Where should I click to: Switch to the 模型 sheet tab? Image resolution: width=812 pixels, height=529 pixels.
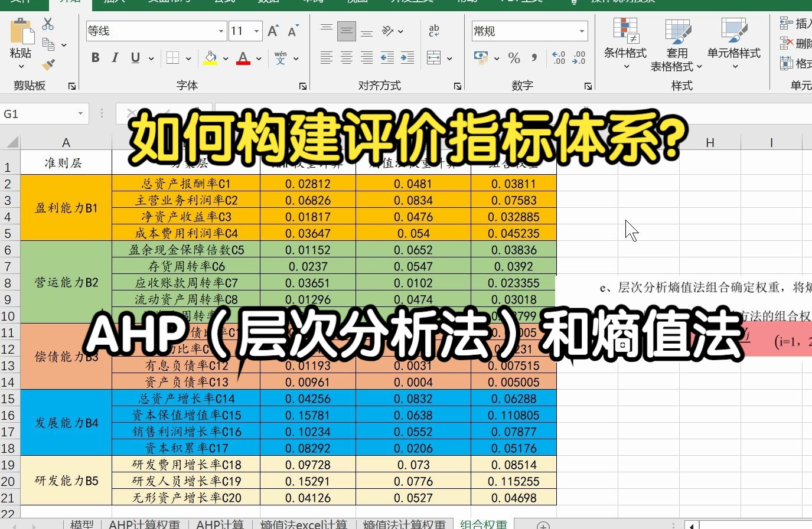[x=82, y=524]
